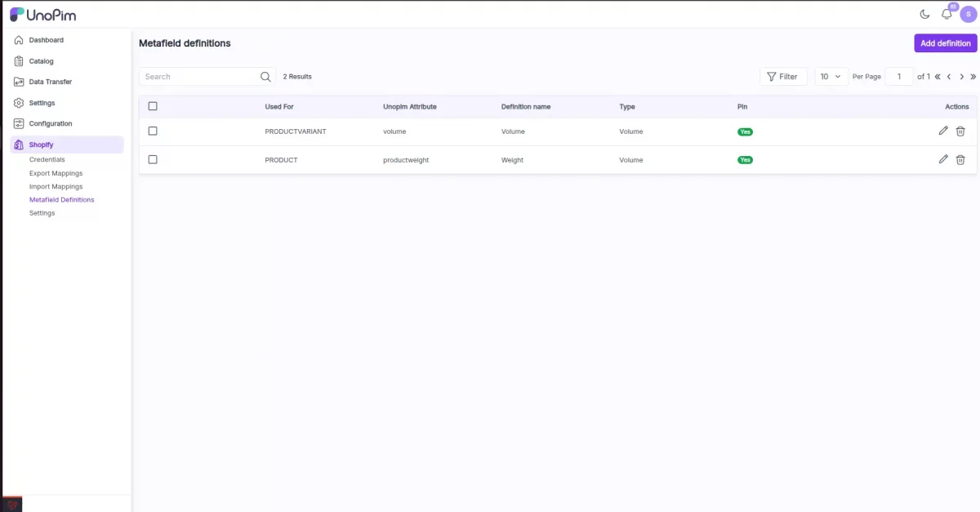Check the PRODUCT row checkbox

tap(153, 159)
